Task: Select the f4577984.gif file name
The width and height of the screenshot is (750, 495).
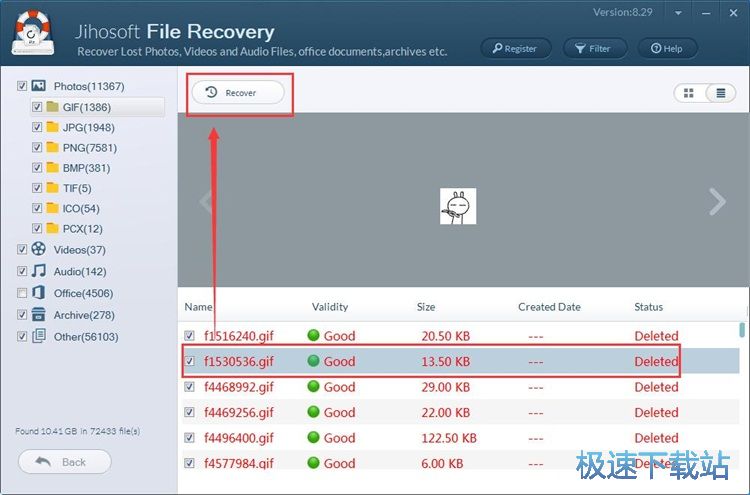Action: click(239, 463)
